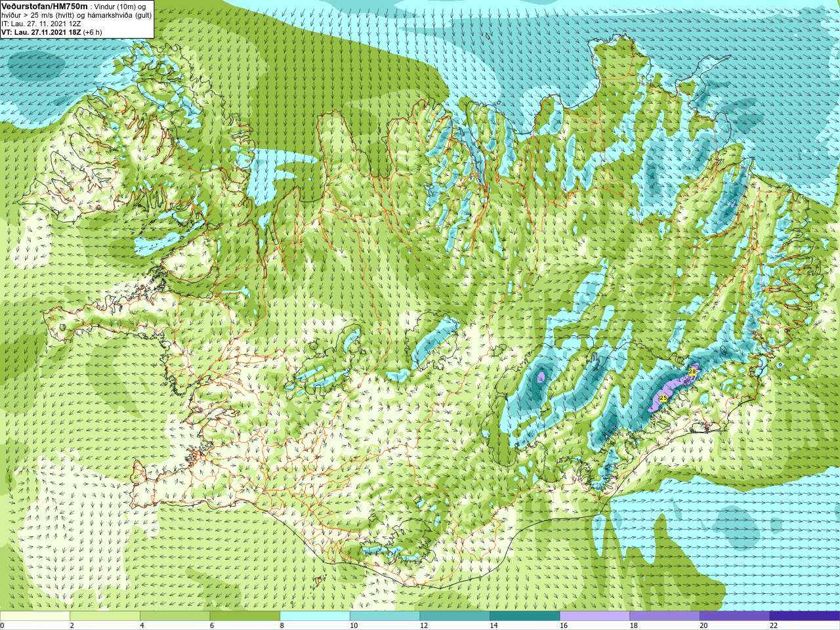Pick the violet 20–22 legend swatch
This screenshot has width=840, height=630.
point(735,616)
